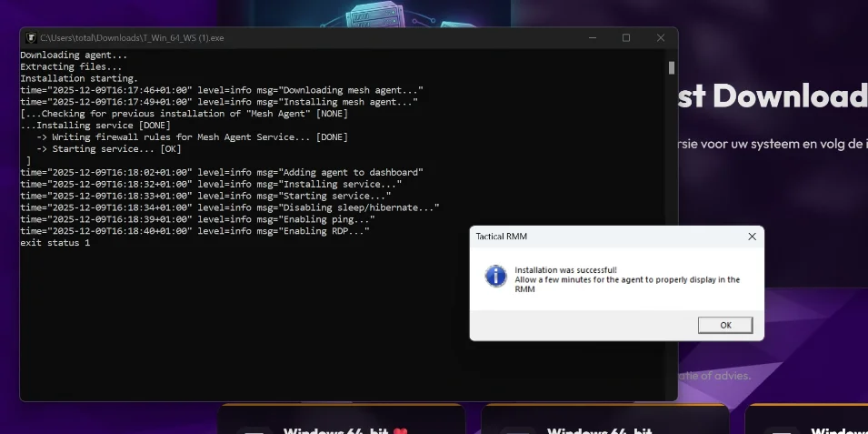Maximize the T_Win_64_WS console window
Screen dimensions: 868x434
626,37
